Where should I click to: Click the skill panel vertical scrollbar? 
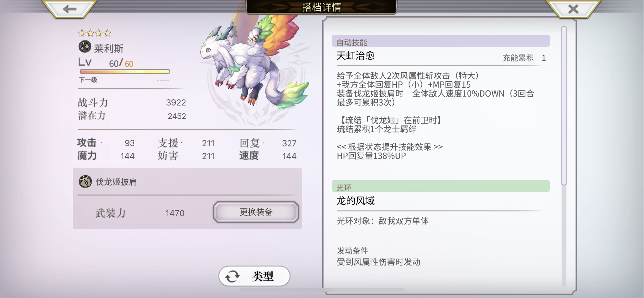point(564,106)
